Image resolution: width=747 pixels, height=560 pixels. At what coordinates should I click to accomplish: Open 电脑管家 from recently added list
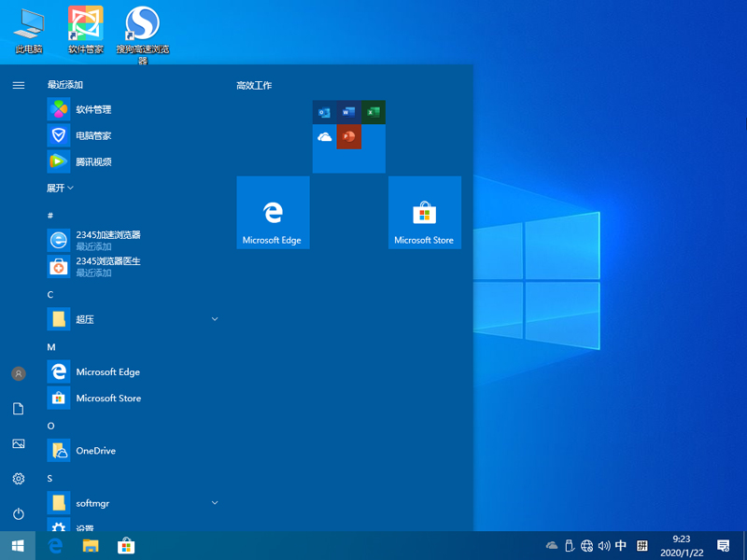click(x=92, y=135)
